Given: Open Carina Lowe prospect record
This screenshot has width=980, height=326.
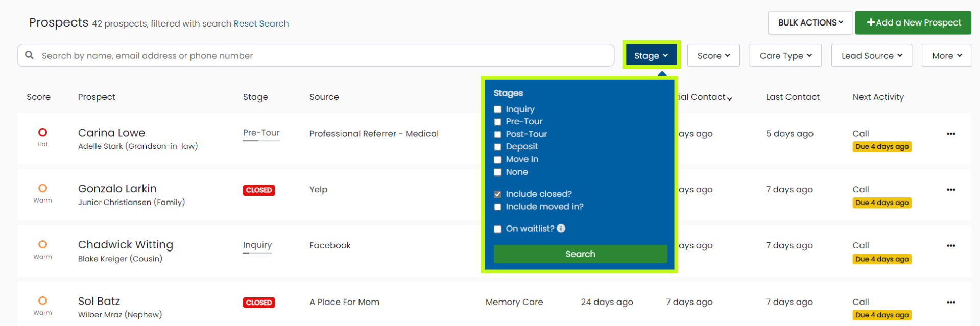Looking at the screenshot, I should 111,133.
